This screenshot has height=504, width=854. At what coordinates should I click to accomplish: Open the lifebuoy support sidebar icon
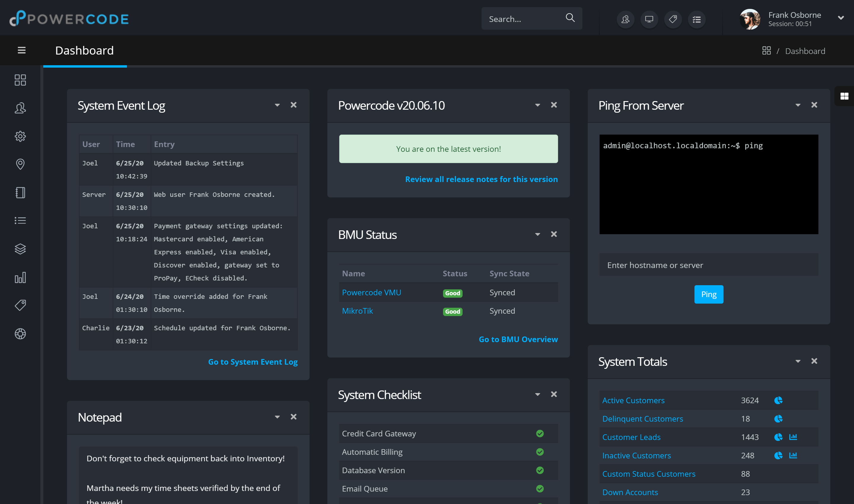20,334
